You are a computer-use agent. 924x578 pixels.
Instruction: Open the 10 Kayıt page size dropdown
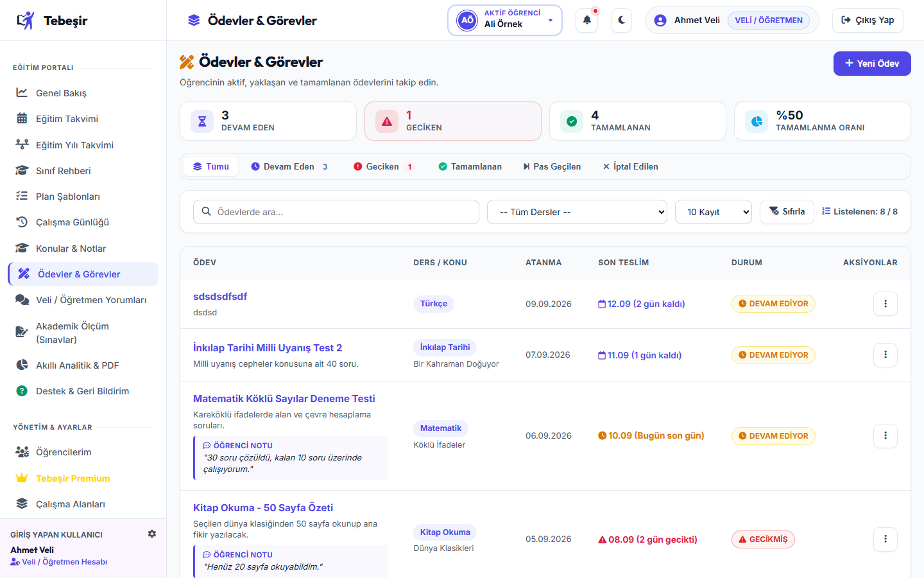[x=714, y=212]
